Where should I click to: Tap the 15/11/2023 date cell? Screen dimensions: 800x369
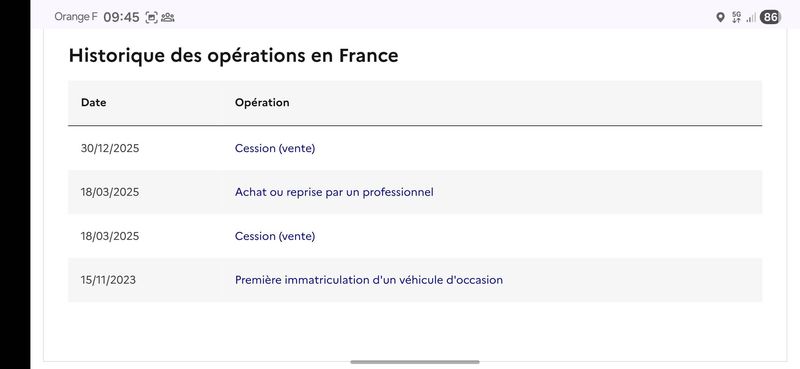click(108, 280)
